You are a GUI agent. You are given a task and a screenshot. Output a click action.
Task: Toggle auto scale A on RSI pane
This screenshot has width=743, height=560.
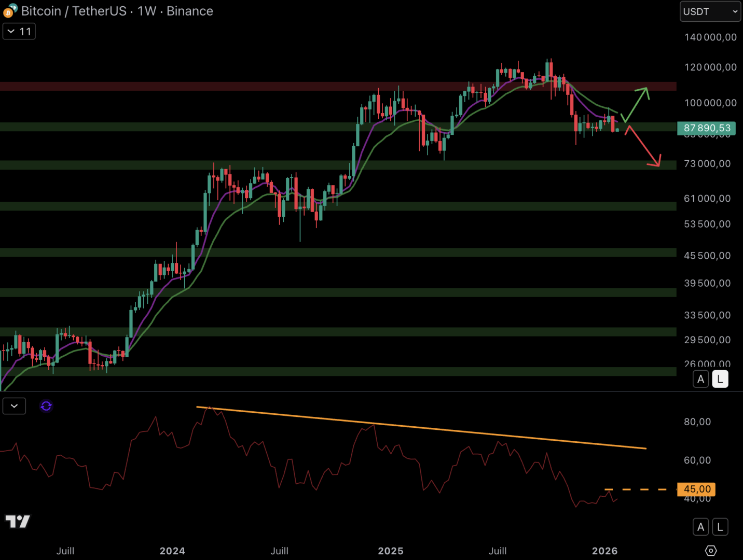[x=700, y=527]
